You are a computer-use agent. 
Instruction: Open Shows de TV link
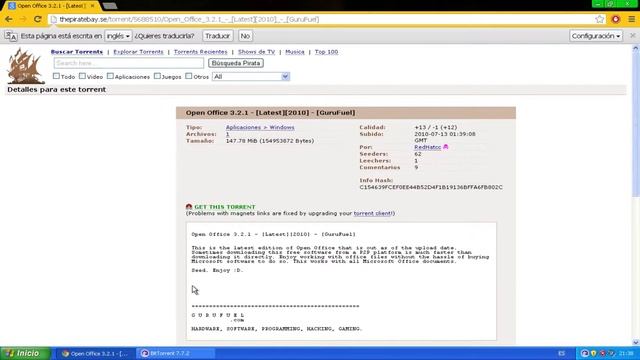[x=256, y=52]
